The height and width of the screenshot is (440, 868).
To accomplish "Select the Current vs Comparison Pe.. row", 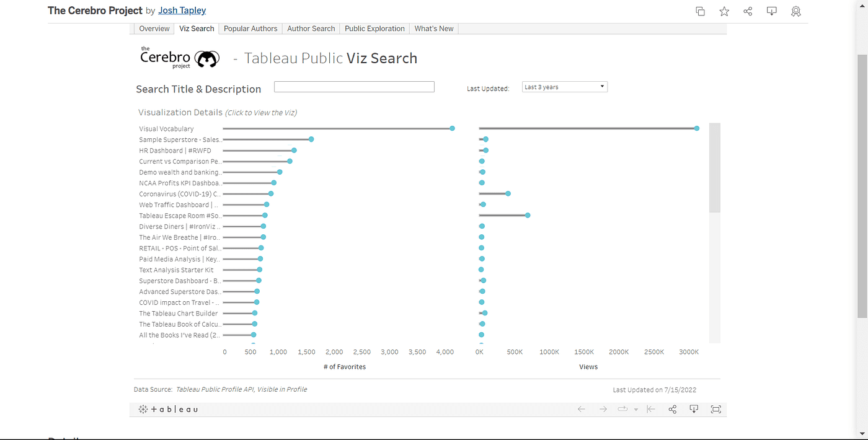I will tap(180, 161).
